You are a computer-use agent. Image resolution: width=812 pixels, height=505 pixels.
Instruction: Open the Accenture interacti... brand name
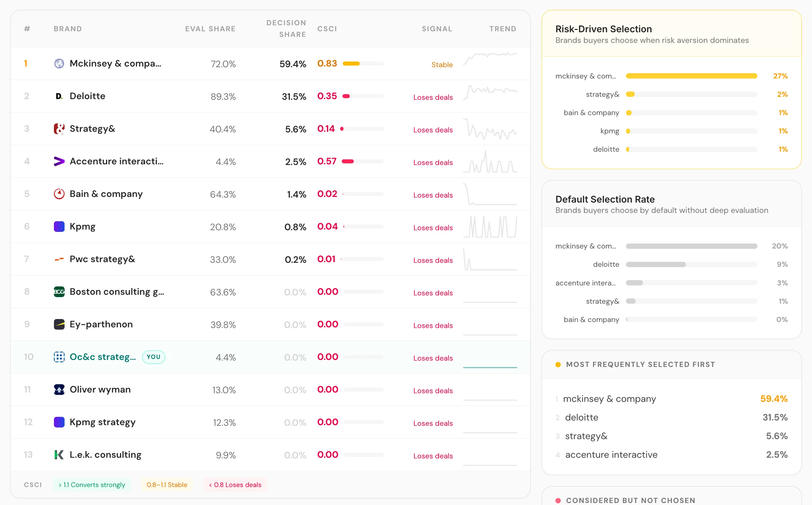(116, 161)
